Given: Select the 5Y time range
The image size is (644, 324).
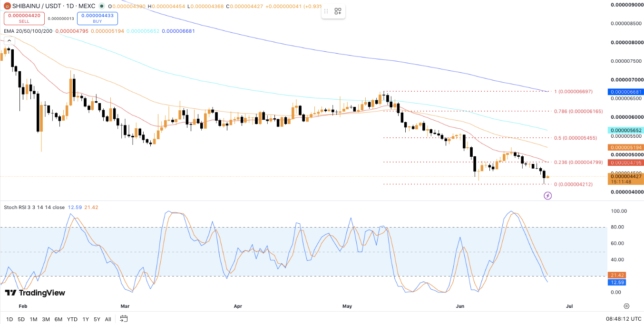Looking at the screenshot, I should click(x=97, y=319).
